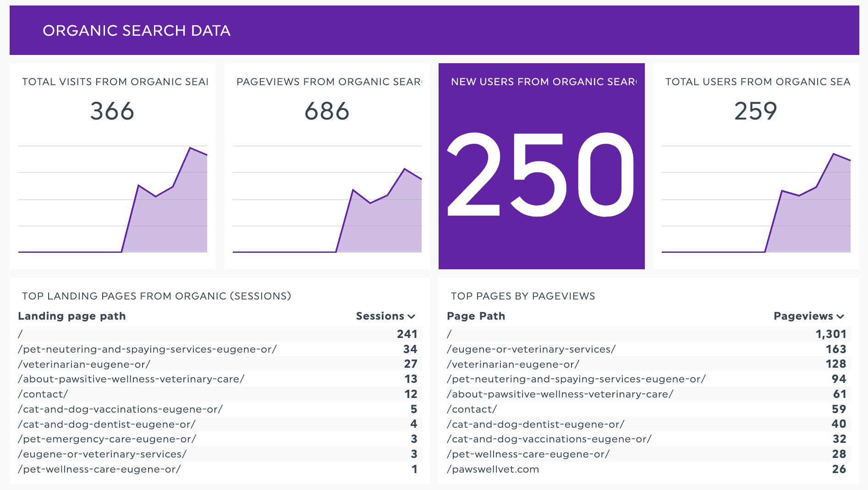Click the Organic Search Data header title

point(137,31)
